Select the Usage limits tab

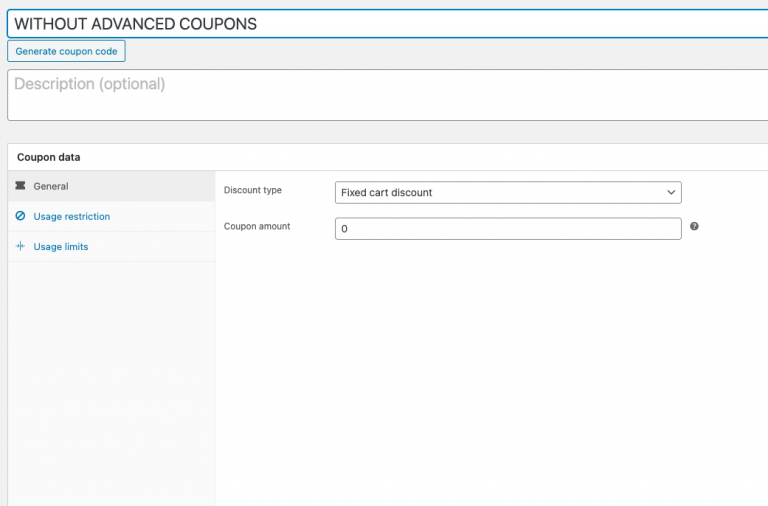(61, 246)
